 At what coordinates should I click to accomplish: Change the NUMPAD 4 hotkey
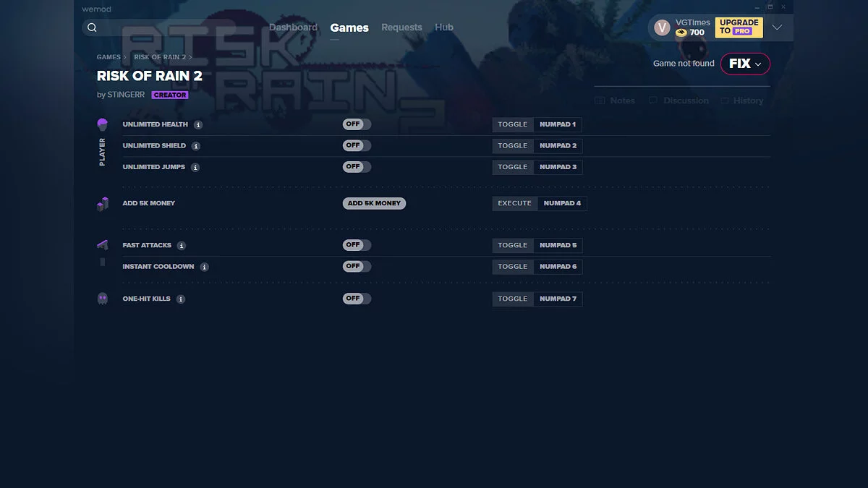coord(562,204)
